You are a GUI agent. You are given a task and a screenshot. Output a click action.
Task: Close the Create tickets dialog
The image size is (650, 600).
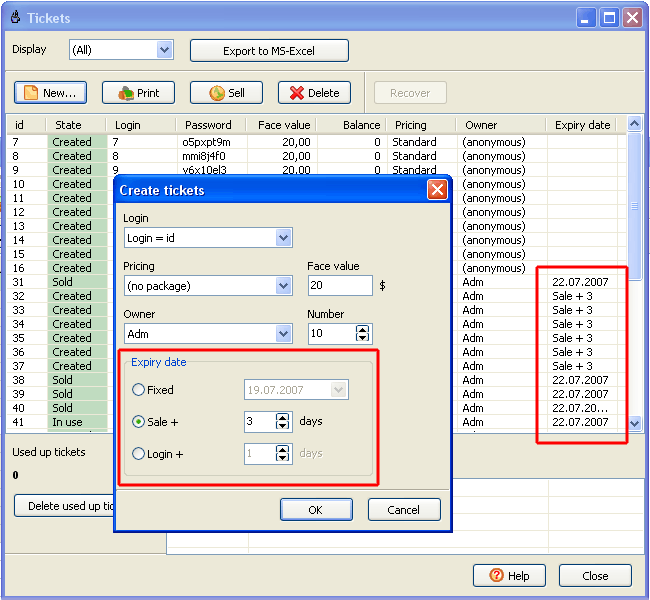[x=437, y=190]
